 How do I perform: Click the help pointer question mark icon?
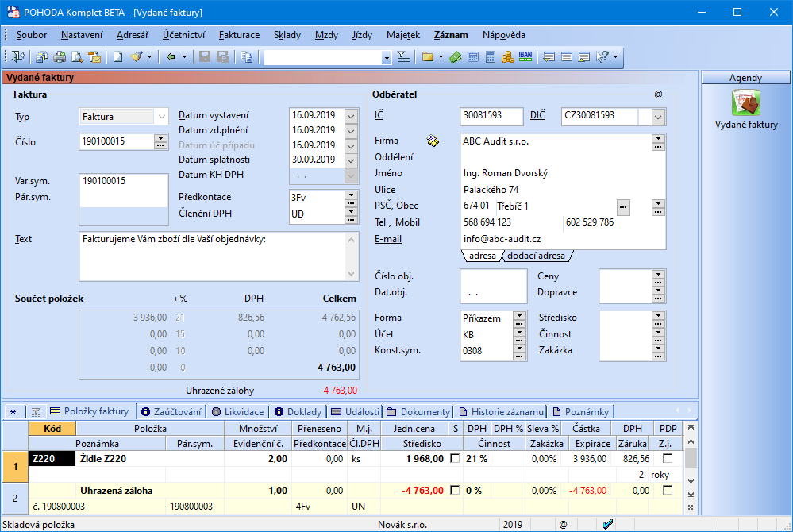602,56
